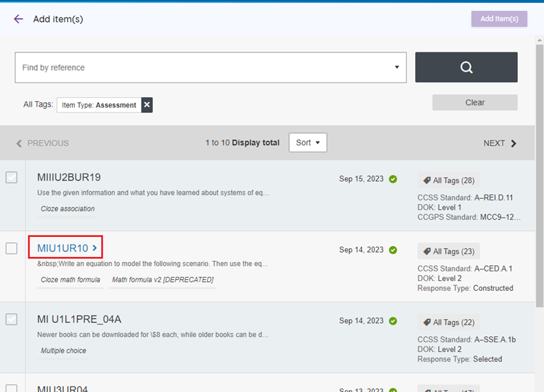Click green status check for MIU1UR10
This screenshot has width=544, height=392.
(393, 250)
